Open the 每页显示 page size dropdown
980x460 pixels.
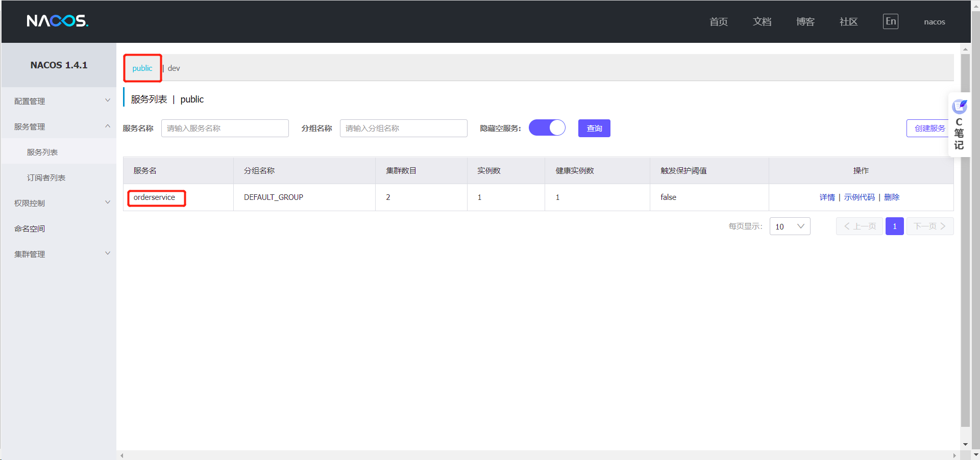pos(790,226)
